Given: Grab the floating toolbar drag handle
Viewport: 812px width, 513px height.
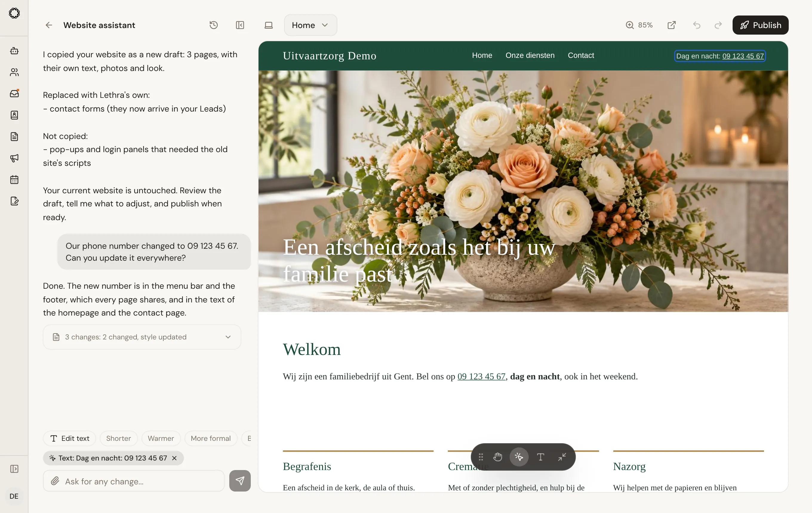Looking at the screenshot, I should [481, 457].
